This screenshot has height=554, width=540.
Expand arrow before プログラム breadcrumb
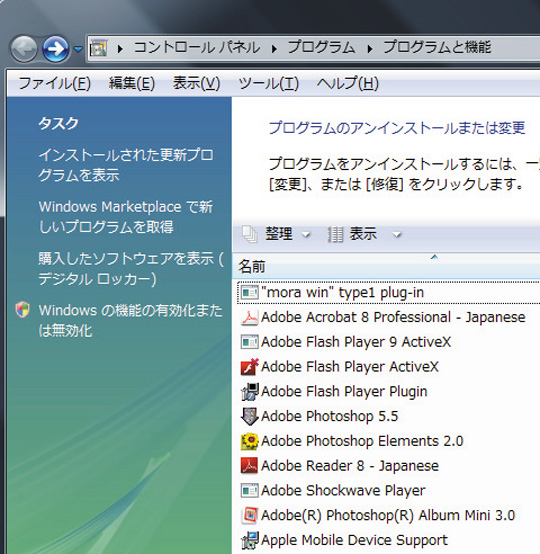tap(274, 49)
